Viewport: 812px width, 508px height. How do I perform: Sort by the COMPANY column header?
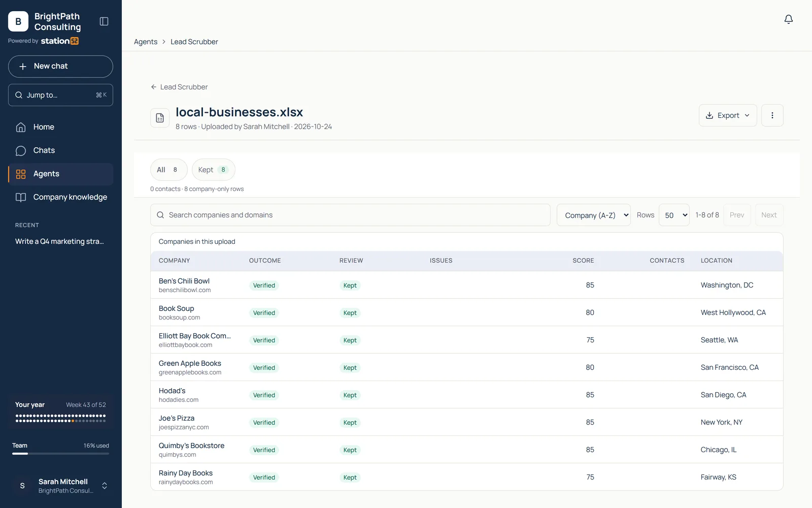click(174, 261)
